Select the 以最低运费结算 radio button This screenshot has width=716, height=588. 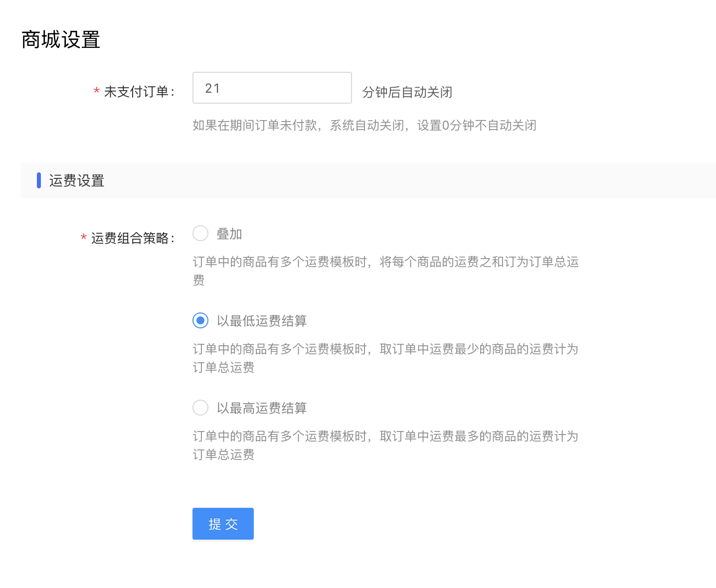point(200,320)
